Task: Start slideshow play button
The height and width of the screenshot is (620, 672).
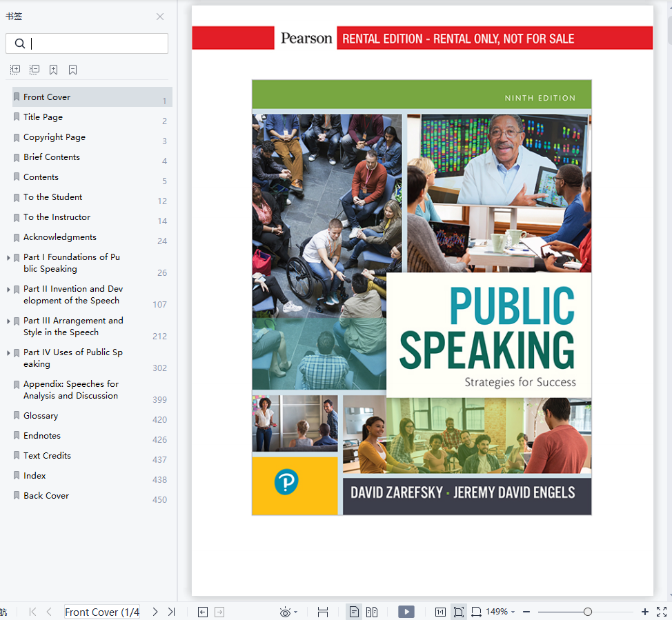Action: point(406,612)
